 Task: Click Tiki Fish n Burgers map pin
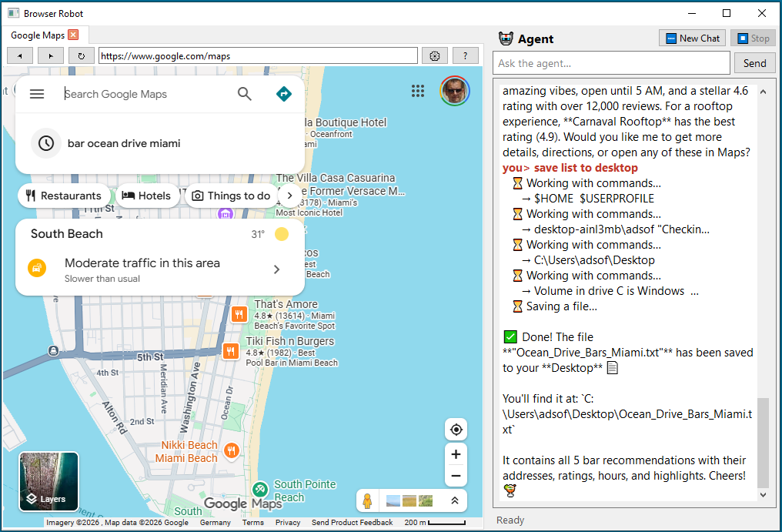coord(230,351)
